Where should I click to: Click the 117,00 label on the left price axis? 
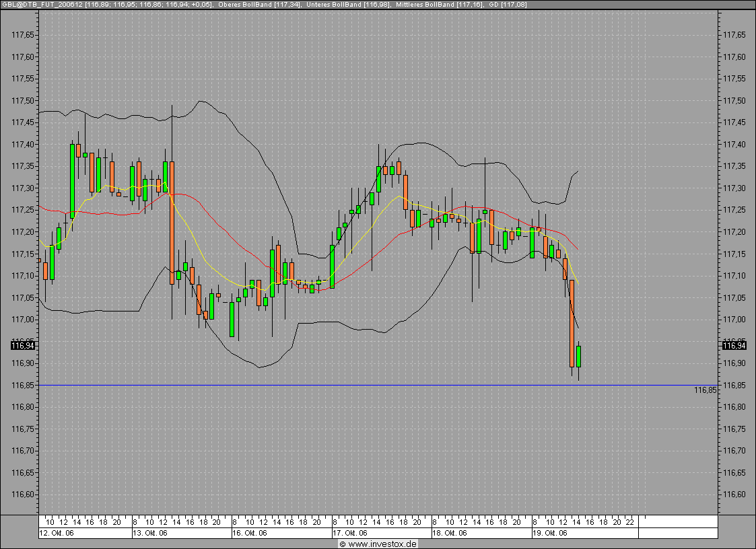pos(23,320)
